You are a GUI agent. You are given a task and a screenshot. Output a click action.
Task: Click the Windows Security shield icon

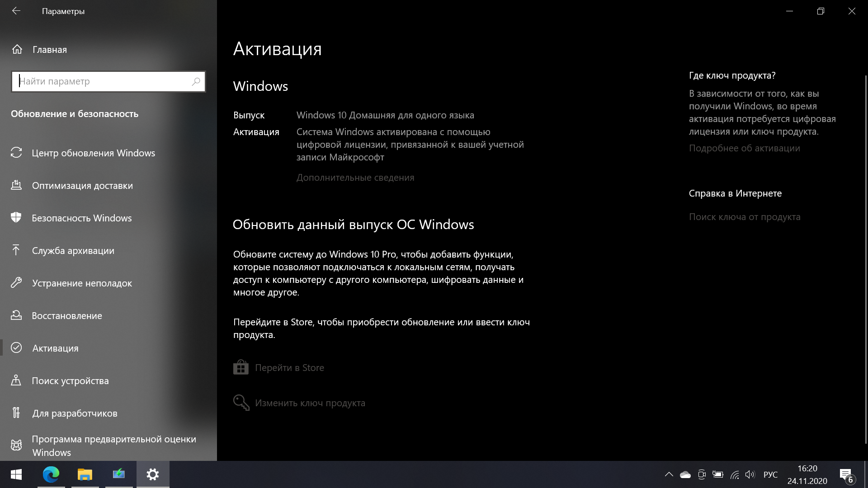[16, 217]
